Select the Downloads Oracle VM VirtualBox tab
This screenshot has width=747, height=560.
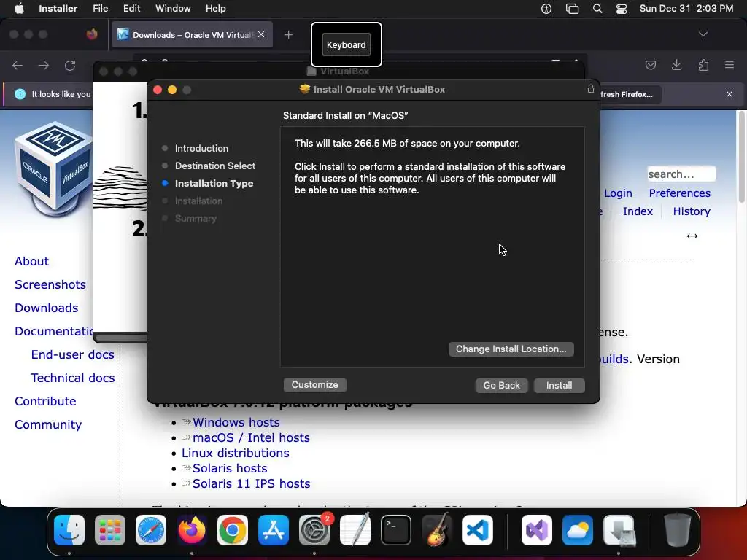(x=192, y=35)
